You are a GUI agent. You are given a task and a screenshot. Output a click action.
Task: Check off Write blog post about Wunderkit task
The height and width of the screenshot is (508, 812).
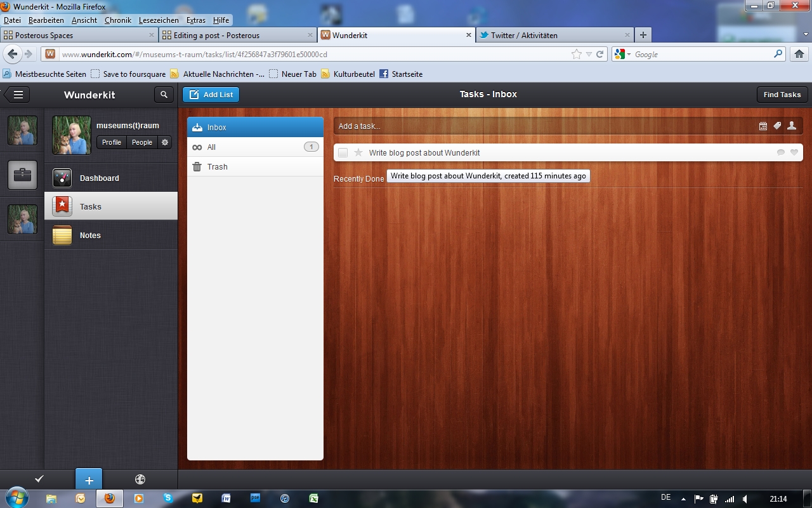[343, 152]
